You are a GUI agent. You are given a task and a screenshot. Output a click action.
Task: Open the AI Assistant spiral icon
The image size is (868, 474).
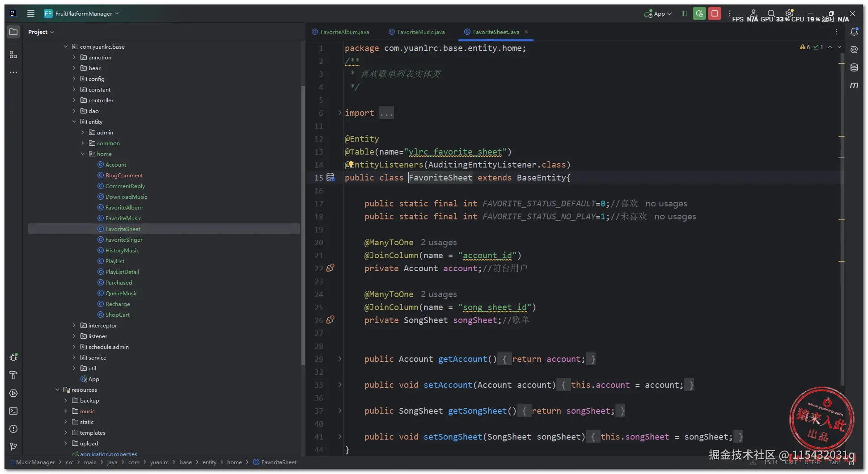click(x=854, y=50)
